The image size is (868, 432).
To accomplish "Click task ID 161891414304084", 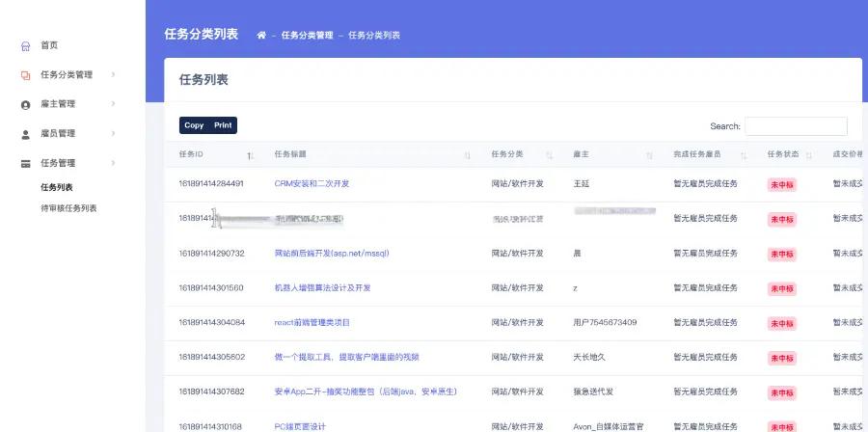I will 211,322.
